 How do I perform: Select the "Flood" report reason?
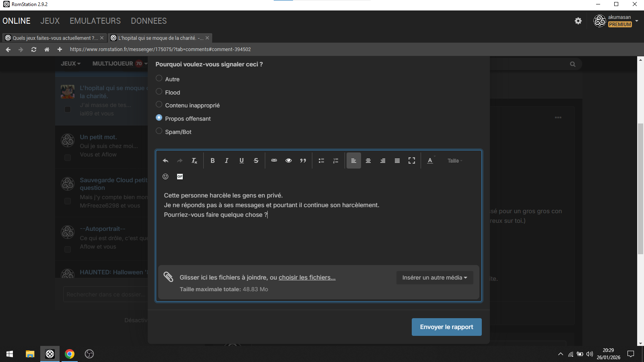click(159, 92)
